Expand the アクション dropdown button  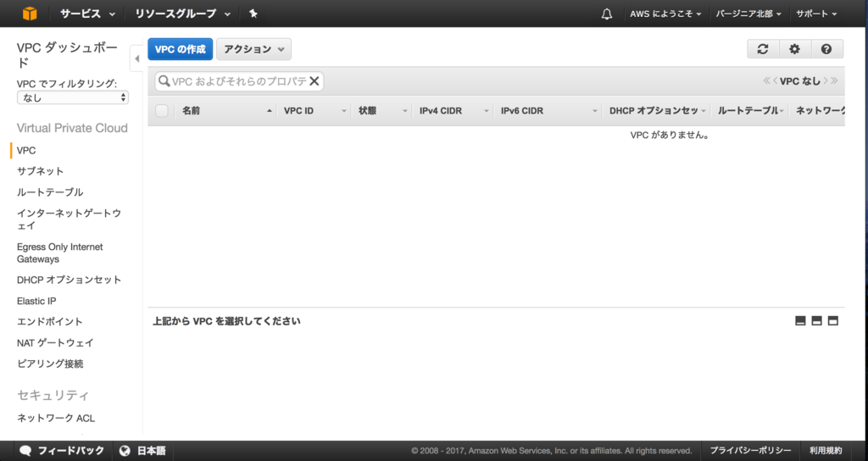pyautogui.click(x=254, y=49)
